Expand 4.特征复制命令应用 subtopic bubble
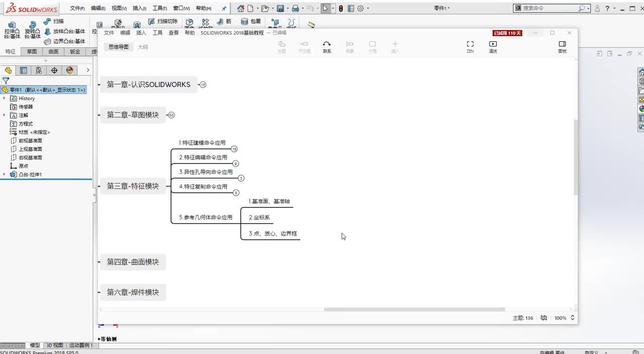644x354 pixels. [x=236, y=193]
